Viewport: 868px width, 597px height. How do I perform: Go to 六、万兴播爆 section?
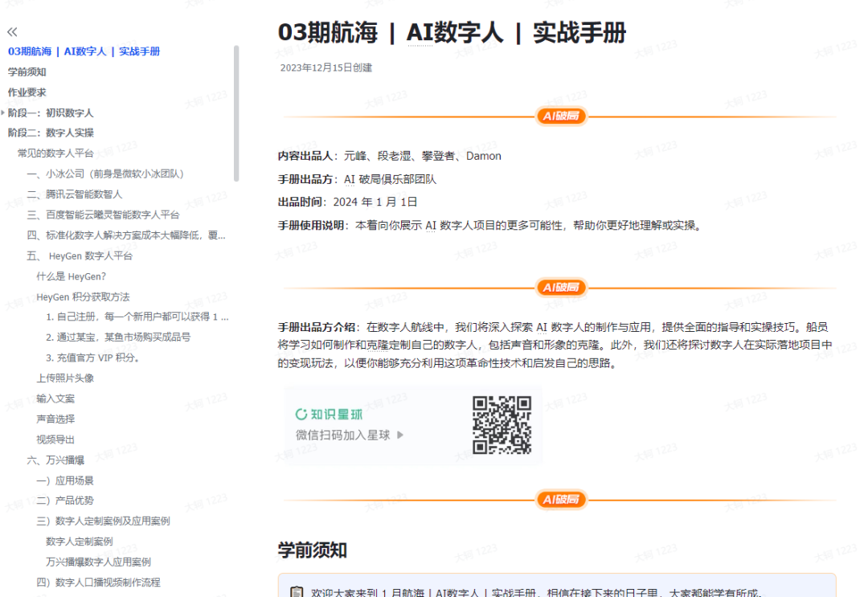[55, 460]
